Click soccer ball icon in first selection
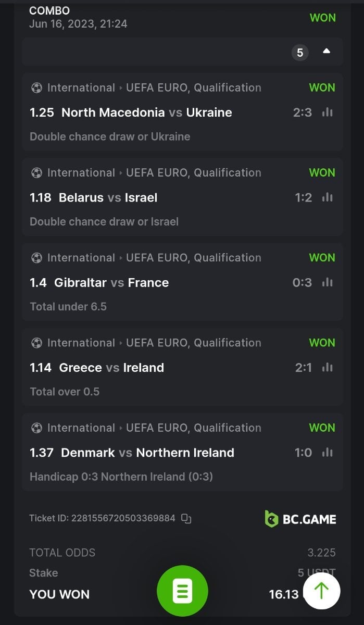Viewport: 364px width, 625px height. (36, 87)
